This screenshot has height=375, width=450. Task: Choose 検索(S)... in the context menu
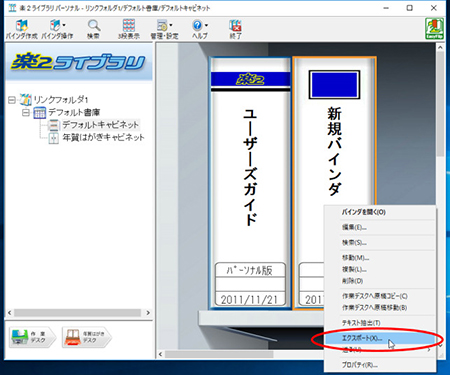[380, 243]
